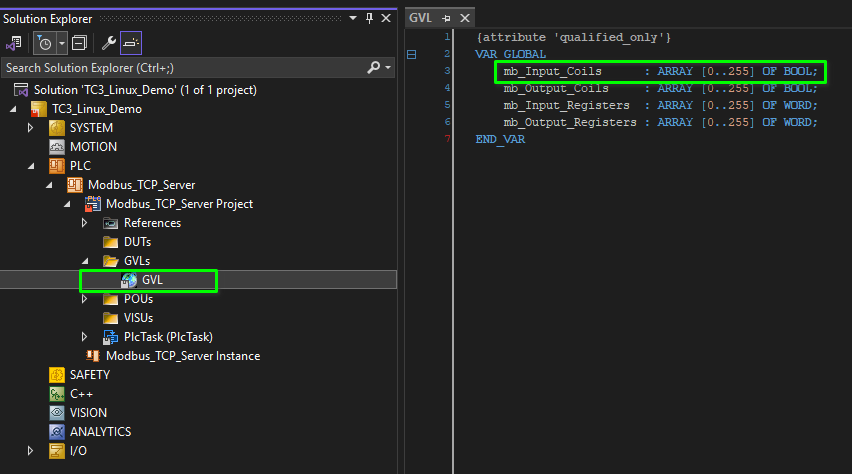Screen dimensions: 852x474
Task: Switch to the GVL editor tab
Action: coord(421,18)
